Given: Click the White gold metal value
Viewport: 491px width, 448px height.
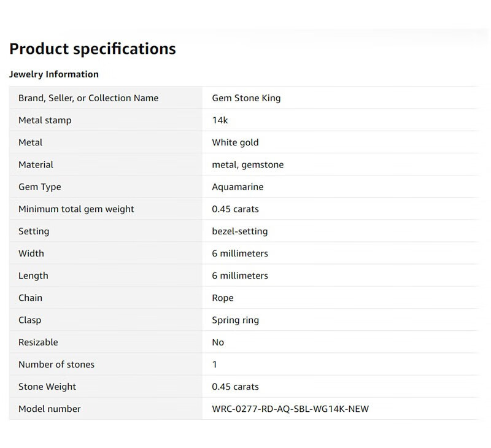Looking at the screenshot, I should [235, 142].
